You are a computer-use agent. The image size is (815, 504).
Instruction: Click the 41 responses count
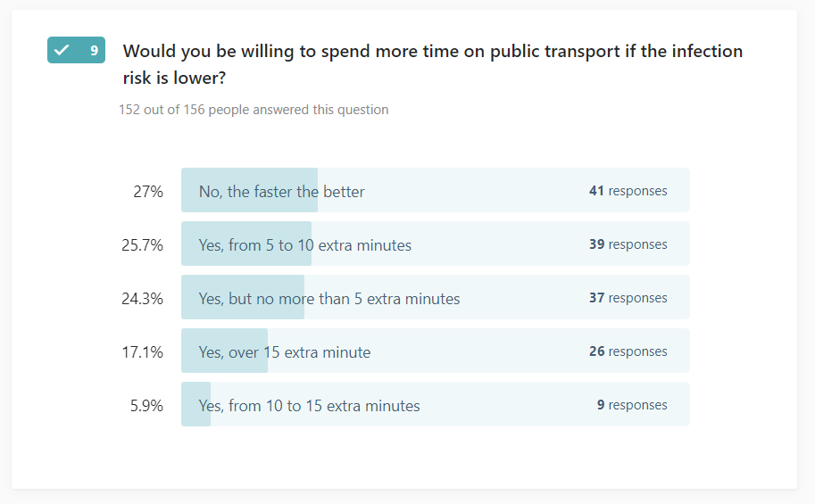628,191
